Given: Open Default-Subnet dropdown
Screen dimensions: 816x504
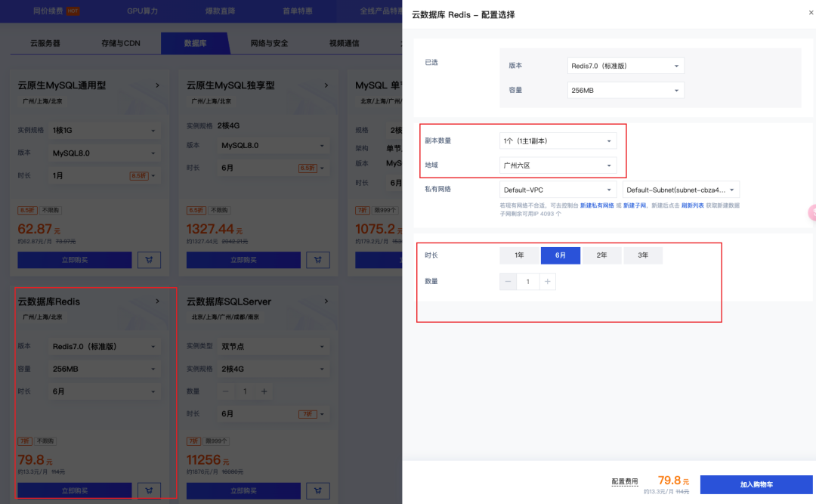Looking at the screenshot, I should 681,190.
